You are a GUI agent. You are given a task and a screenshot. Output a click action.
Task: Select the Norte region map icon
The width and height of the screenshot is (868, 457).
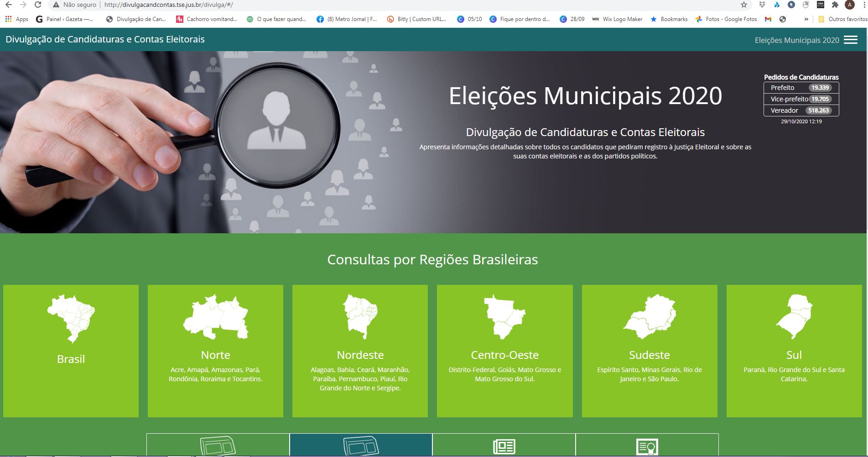(215, 317)
